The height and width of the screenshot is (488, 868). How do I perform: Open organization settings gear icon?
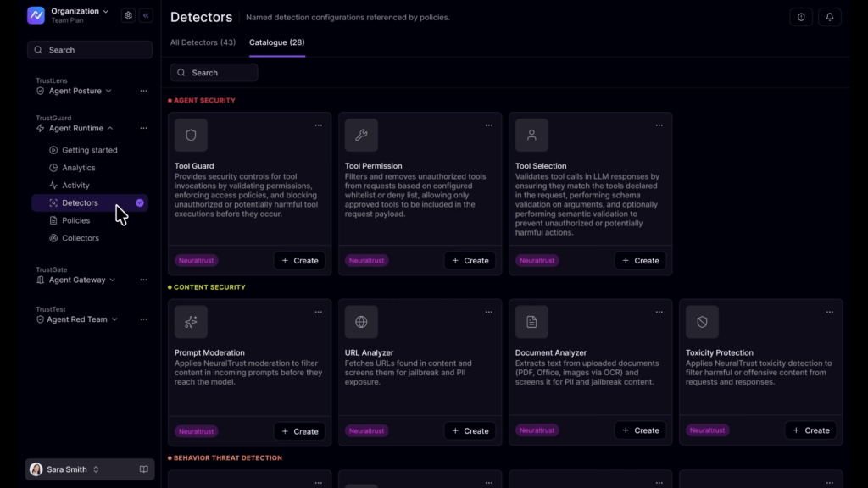128,15
